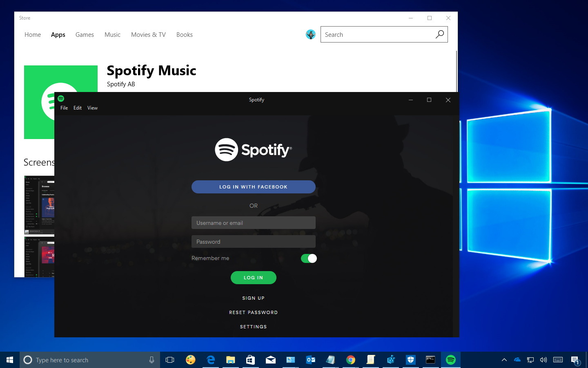Image resolution: width=588 pixels, height=368 pixels.
Task: Open the Edit menu in Spotify
Action: (x=78, y=108)
